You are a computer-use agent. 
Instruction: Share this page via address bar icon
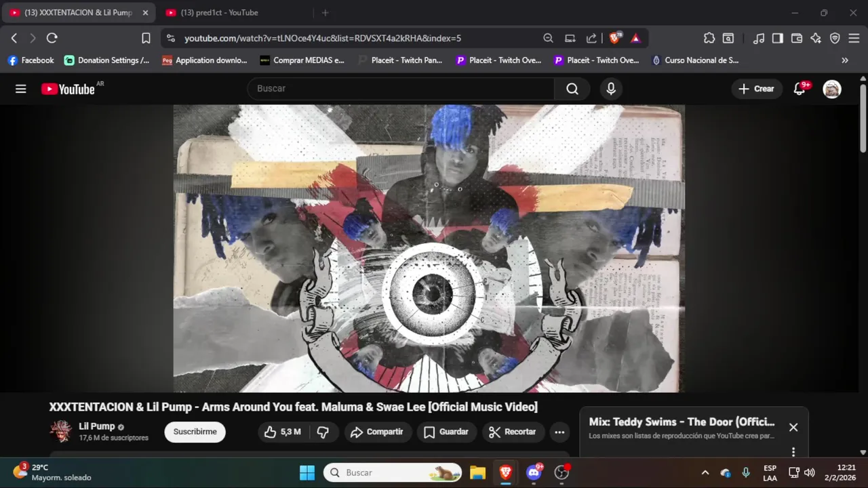click(591, 38)
